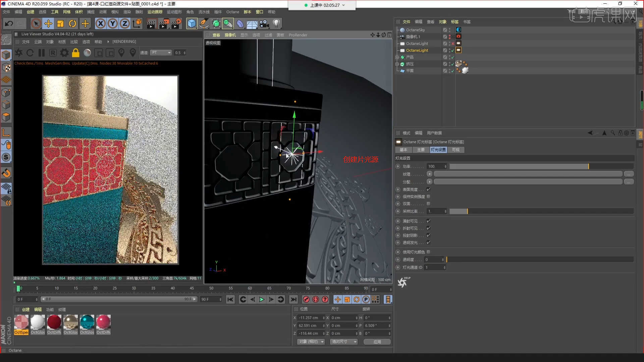Viewport: 644px width, 362px height.
Task: Adjust the 采样比率 slider
Action: click(541, 211)
